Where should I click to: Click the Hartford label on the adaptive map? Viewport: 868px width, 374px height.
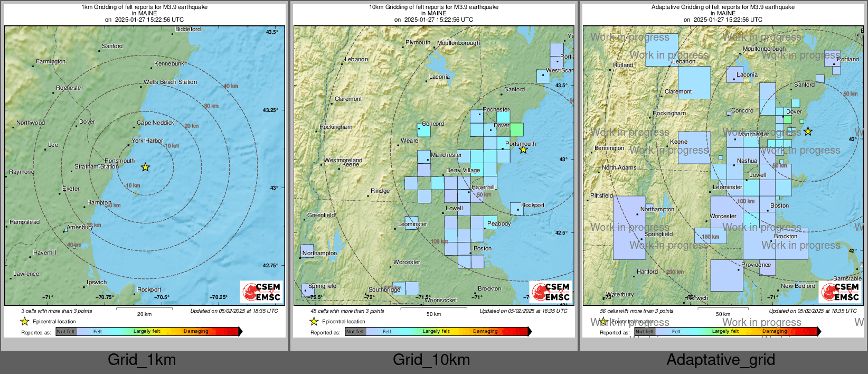[x=647, y=272]
